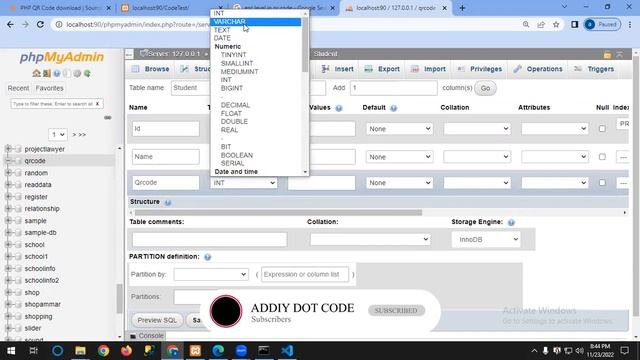Focus the Id column name field

coord(166,129)
